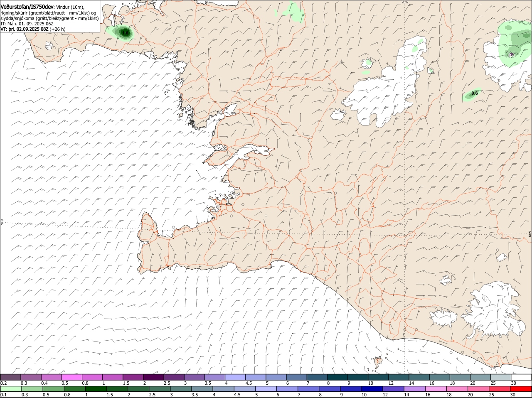
Task: Click the 12 violet swatch in green-to-red legend
Action: (393, 389)
